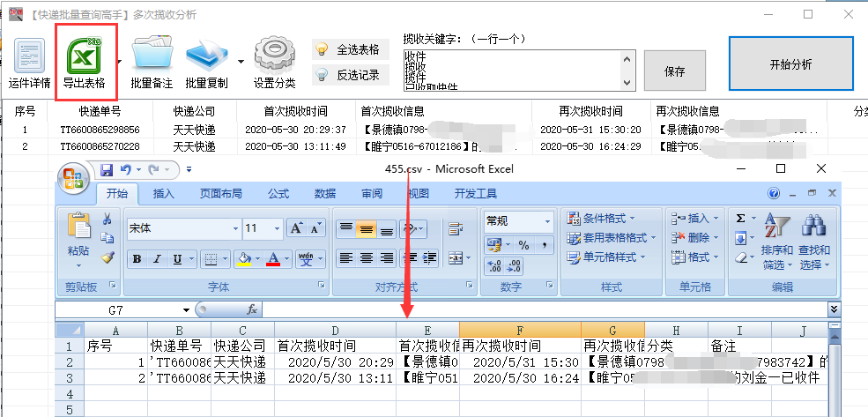Open 批量备注 batch notes
Screen dimensions: 868x417
coord(152,63)
